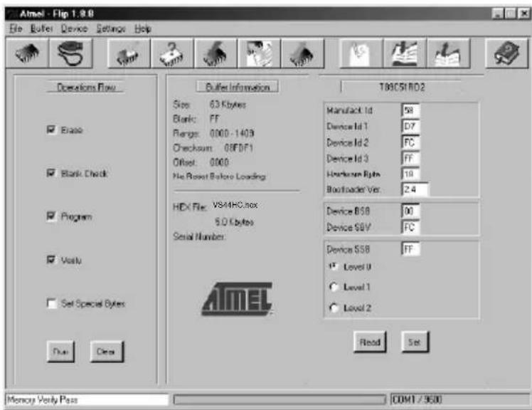Click the Manufact Id field
Screen dimensions: 532x410
[410, 110]
